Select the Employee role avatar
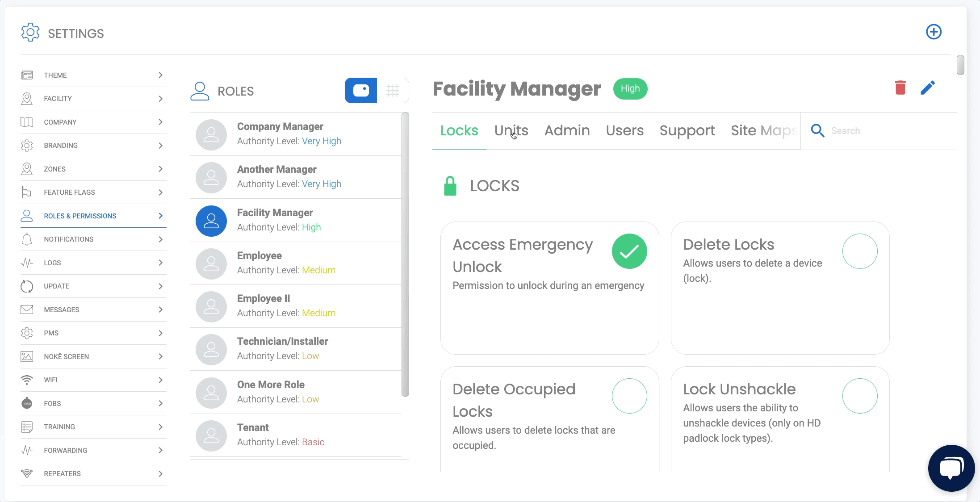Viewport: 980px width, 502px height. coord(211,264)
